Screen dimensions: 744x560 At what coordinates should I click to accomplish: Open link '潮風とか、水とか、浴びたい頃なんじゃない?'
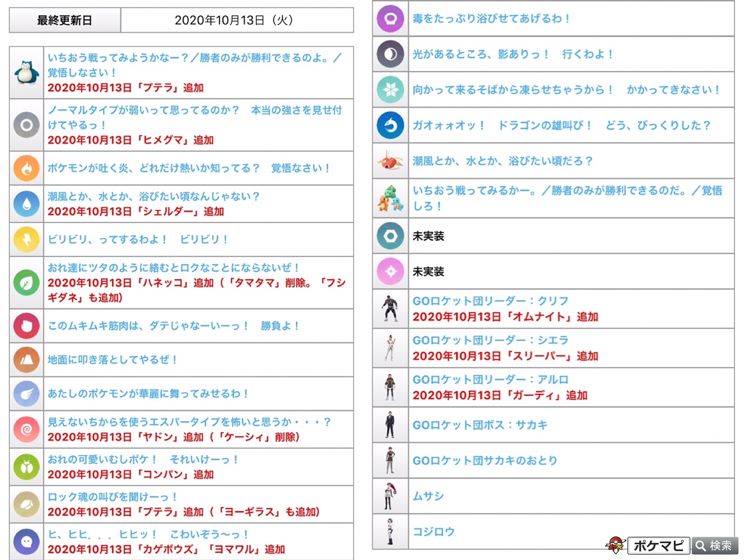(153, 197)
